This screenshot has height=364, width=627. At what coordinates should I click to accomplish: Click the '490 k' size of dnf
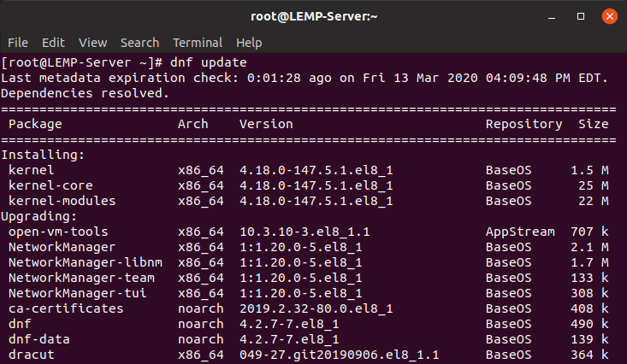coord(590,324)
